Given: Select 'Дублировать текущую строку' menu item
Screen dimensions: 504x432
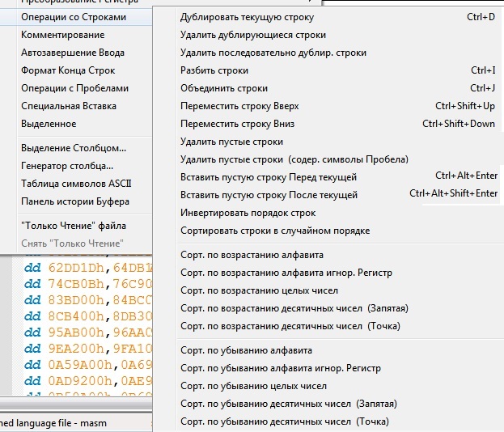Looking at the screenshot, I should coord(247,17).
